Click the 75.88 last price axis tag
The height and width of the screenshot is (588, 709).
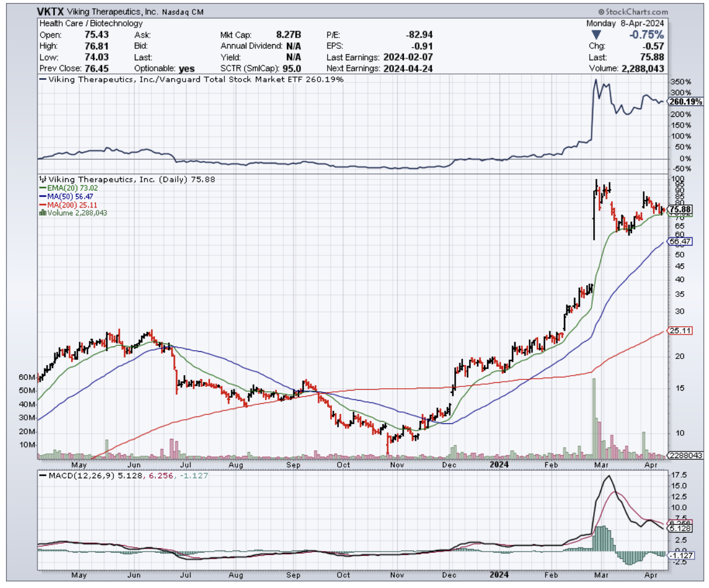[x=680, y=209]
